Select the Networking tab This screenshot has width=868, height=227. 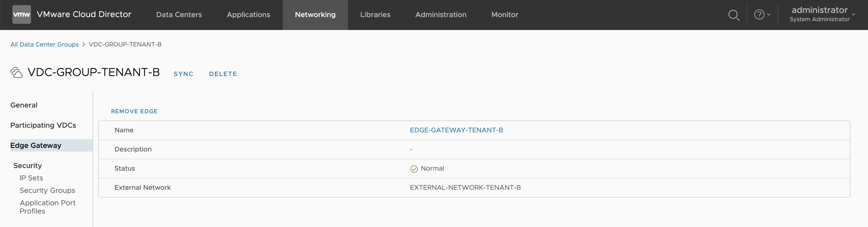tap(315, 15)
